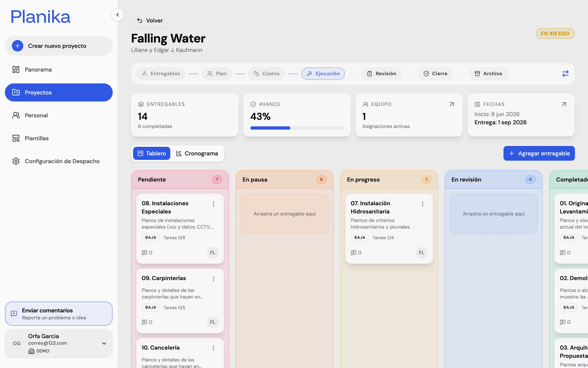Viewport: 588px width, 368px height.
Task: Click BAJA priority tag on 09. Carpinterías
Action: pos(151,307)
